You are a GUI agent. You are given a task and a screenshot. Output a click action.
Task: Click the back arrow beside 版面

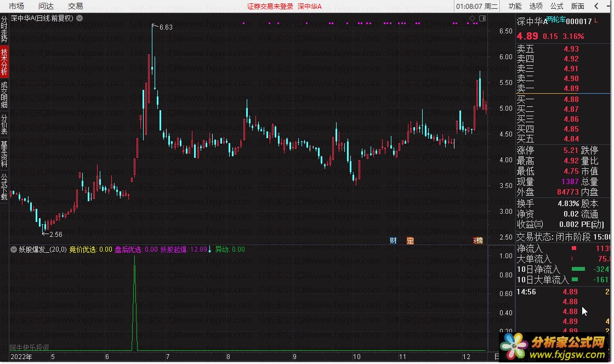tap(596, 6)
